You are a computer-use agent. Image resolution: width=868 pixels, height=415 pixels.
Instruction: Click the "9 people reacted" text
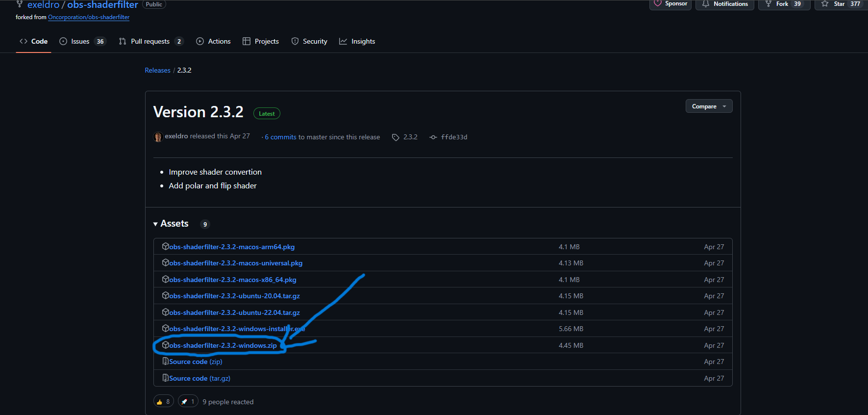coord(228,402)
